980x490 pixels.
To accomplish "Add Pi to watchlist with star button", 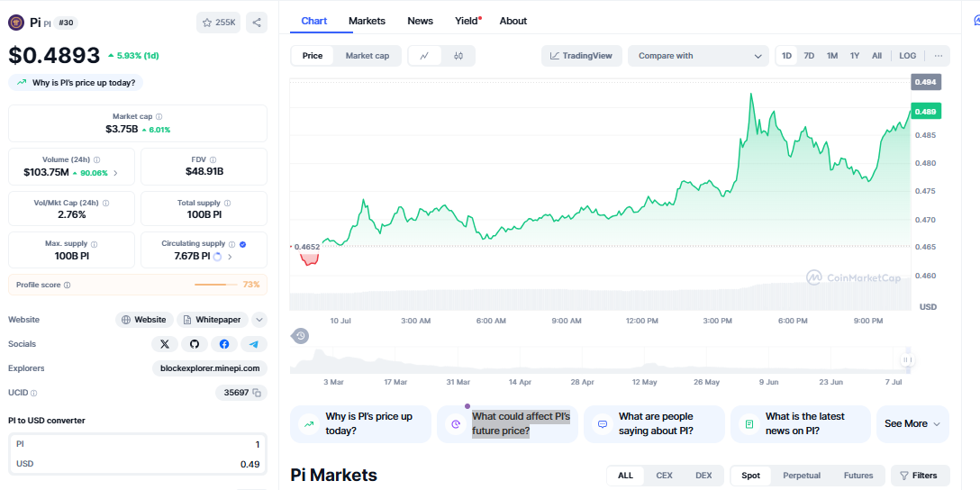I will point(218,23).
